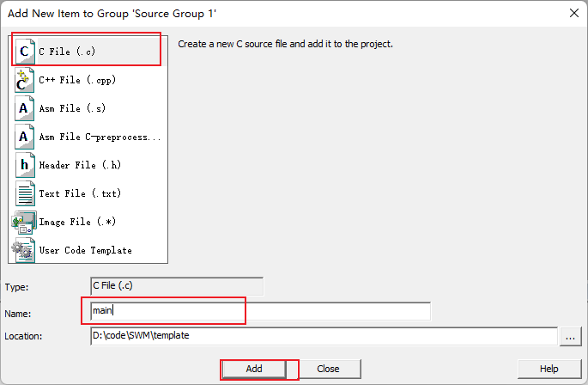The image size is (588, 385).
Task: Pick the Asm File C-preprocess icon
Action: (25, 137)
